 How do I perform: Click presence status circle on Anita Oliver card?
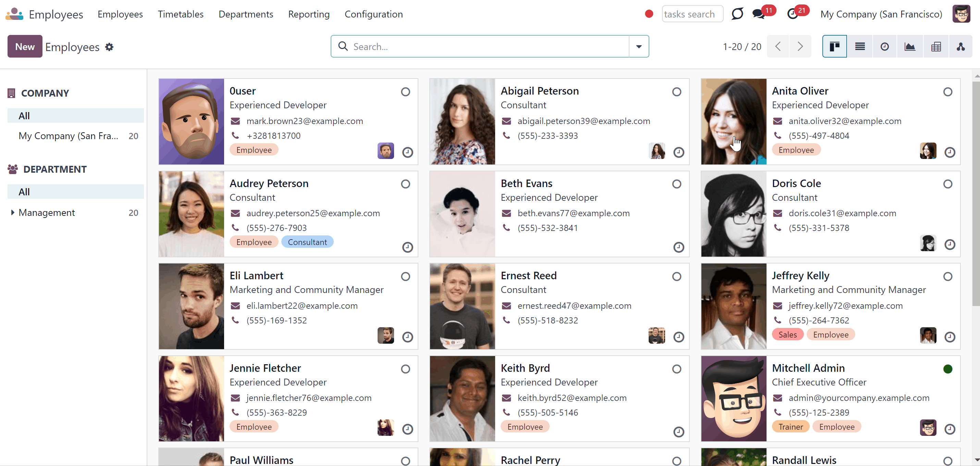point(948,92)
